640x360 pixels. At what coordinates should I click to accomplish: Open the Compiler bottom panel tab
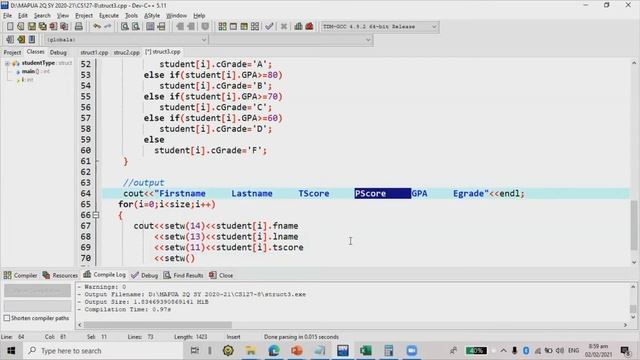pyautogui.click(x=20, y=276)
